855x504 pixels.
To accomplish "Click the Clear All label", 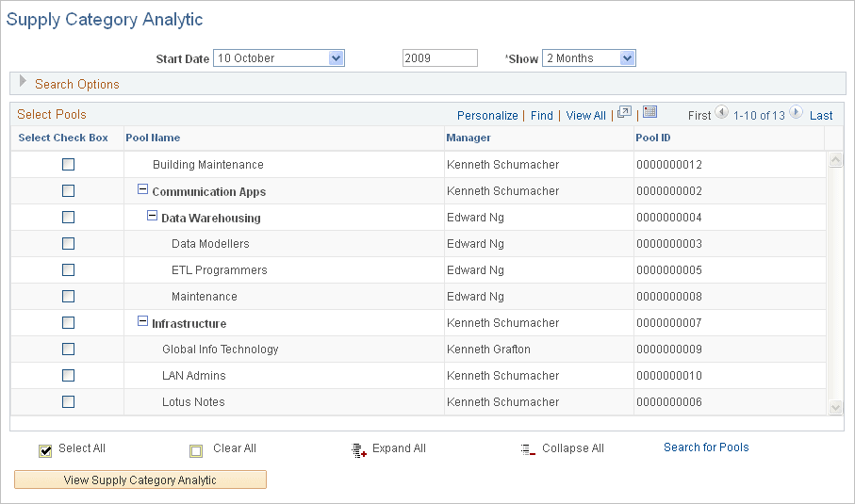I will pyautogui.click(x=235, y=448).
